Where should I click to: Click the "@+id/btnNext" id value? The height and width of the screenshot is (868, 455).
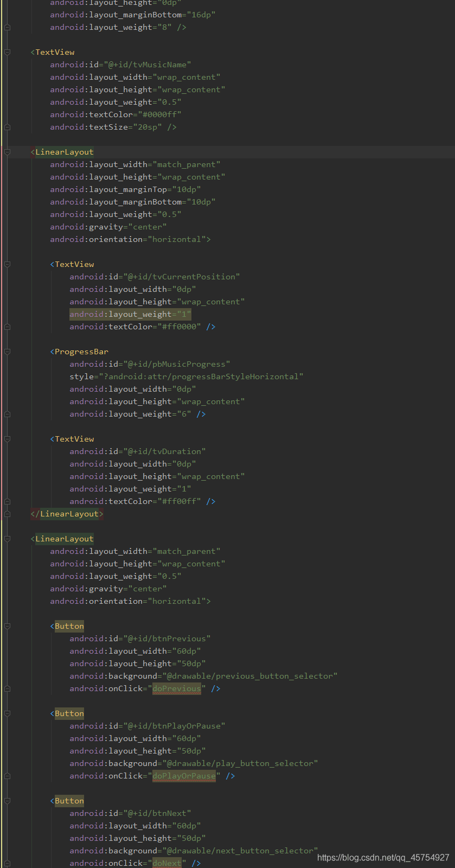click(157, 813)
